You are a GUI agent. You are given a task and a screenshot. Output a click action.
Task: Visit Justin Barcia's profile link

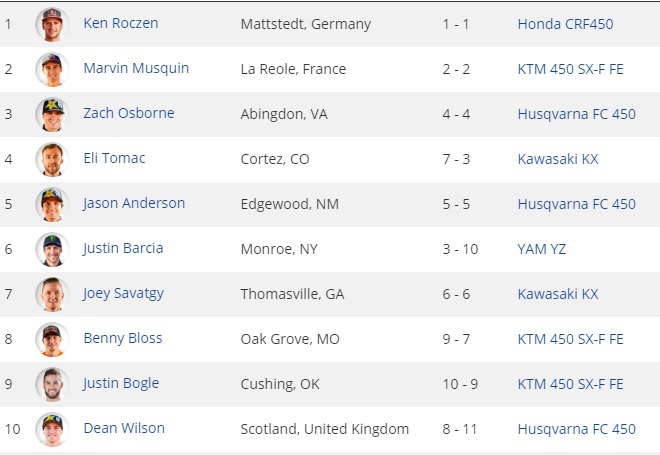pos(123,248)
